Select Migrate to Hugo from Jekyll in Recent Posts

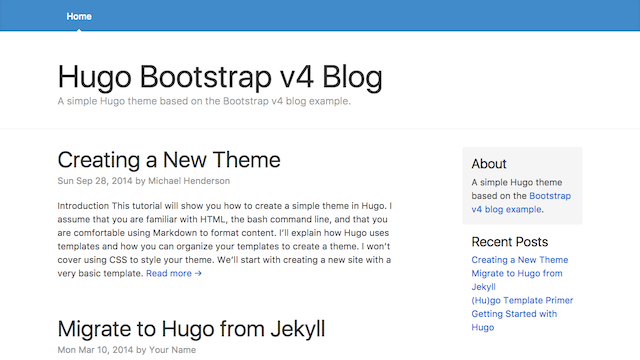pyautogui.click(x=517, y=280)
